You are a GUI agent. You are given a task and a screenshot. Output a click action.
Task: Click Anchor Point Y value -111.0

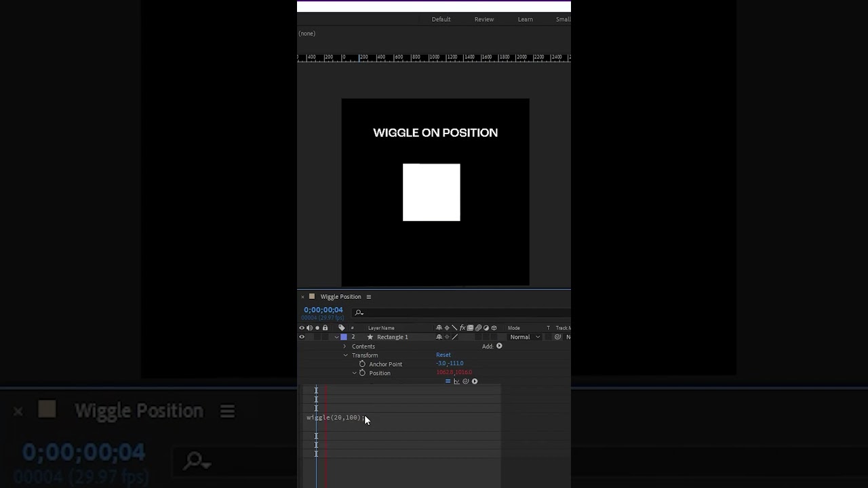point(456,364)
